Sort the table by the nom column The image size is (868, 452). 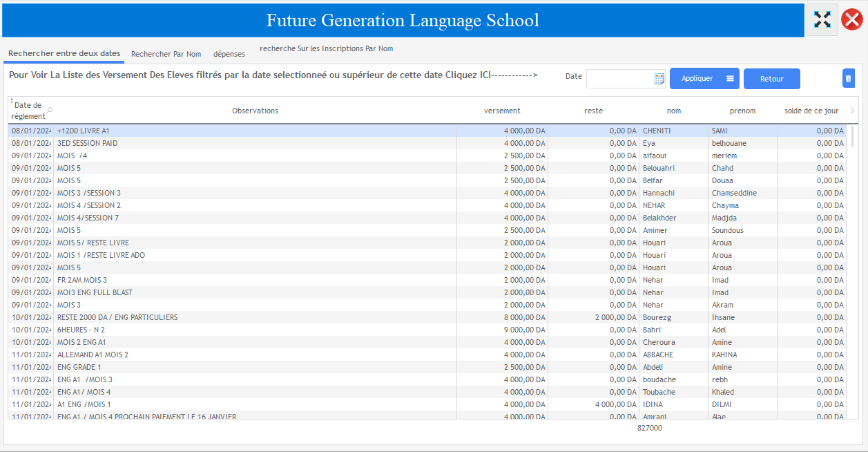[674, 110]
